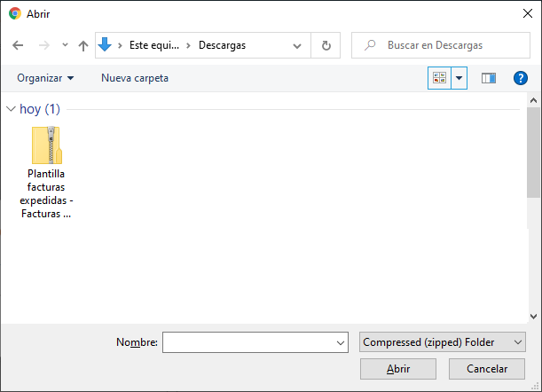Viewport: 542px width, 392px height.
Task: Click the search magnifier icon
Action: click(370, 45)
